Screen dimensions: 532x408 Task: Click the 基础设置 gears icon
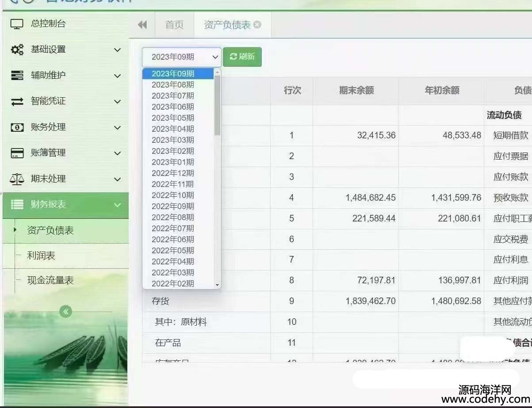(17, 50)
